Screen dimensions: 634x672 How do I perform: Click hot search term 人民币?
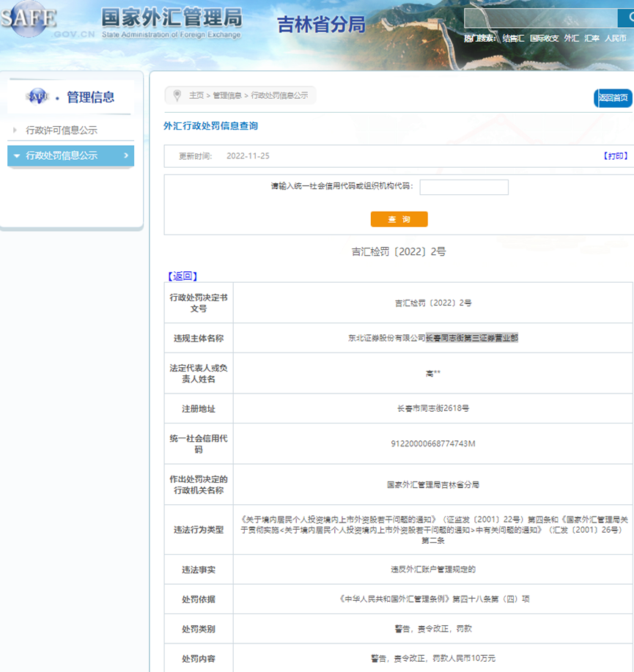616,38
